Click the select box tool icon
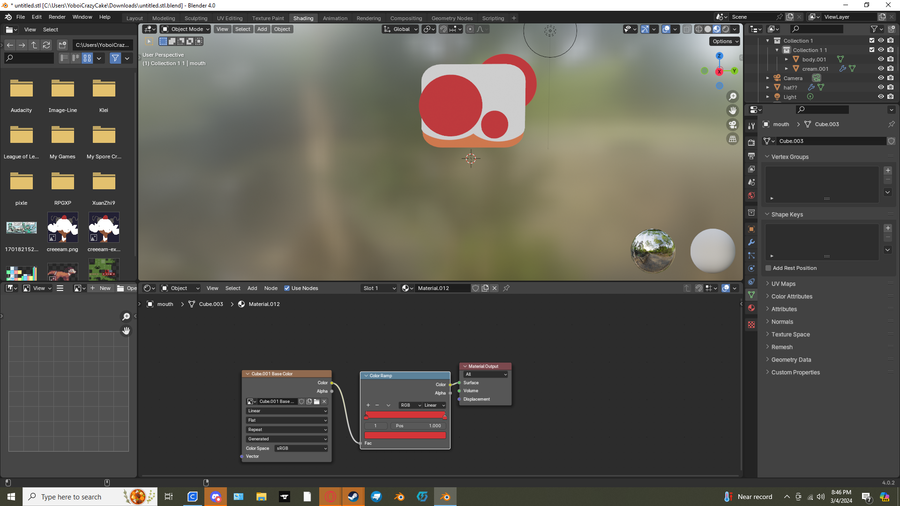The width and height of the screenshot is (900, 506). (148, 41)
